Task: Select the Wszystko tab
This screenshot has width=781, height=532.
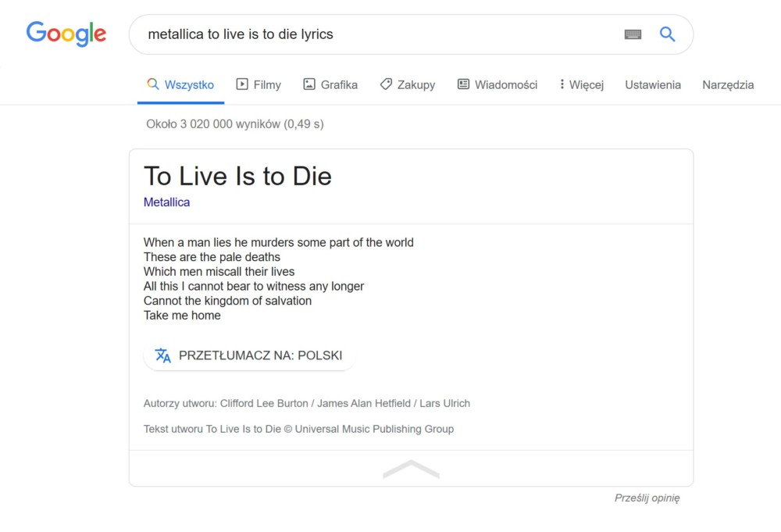Action: [x=180, y=84]
